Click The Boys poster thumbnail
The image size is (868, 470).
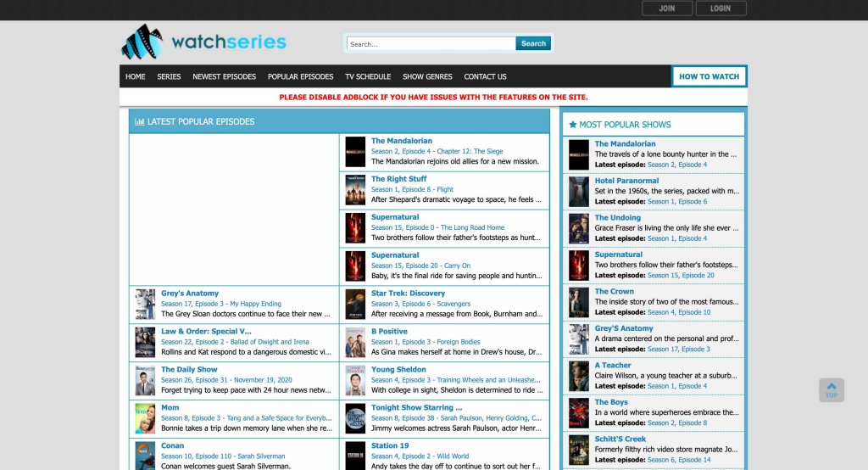579,413
